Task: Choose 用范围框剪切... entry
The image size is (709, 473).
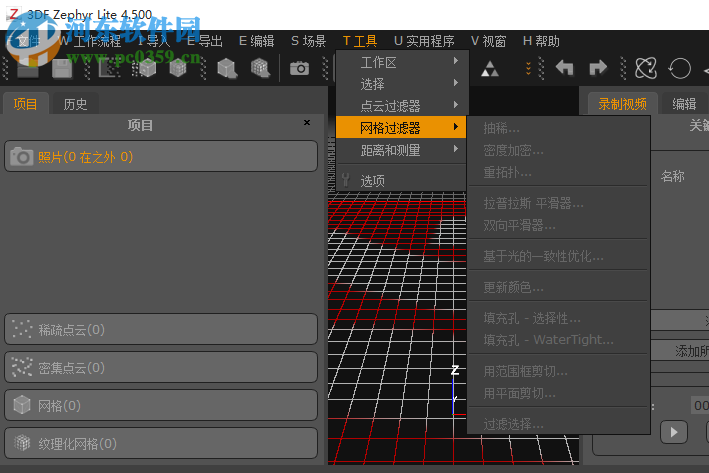Action: point(558,371)
